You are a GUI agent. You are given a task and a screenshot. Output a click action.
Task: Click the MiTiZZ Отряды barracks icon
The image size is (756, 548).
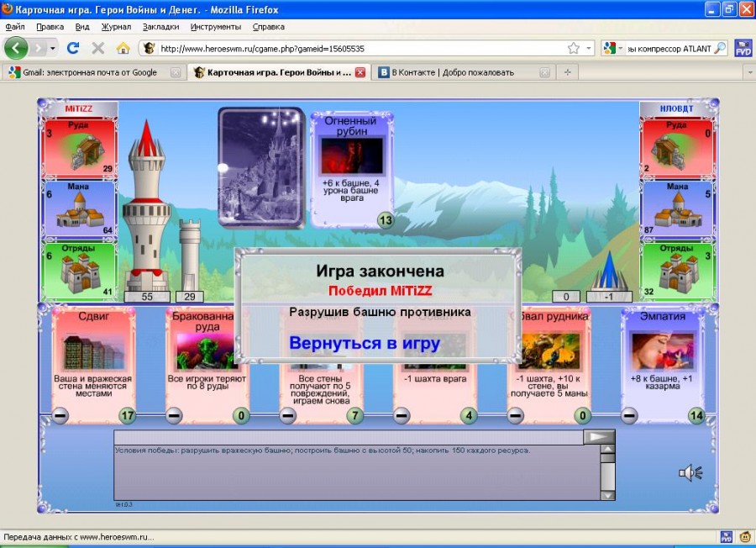point(81,272)
